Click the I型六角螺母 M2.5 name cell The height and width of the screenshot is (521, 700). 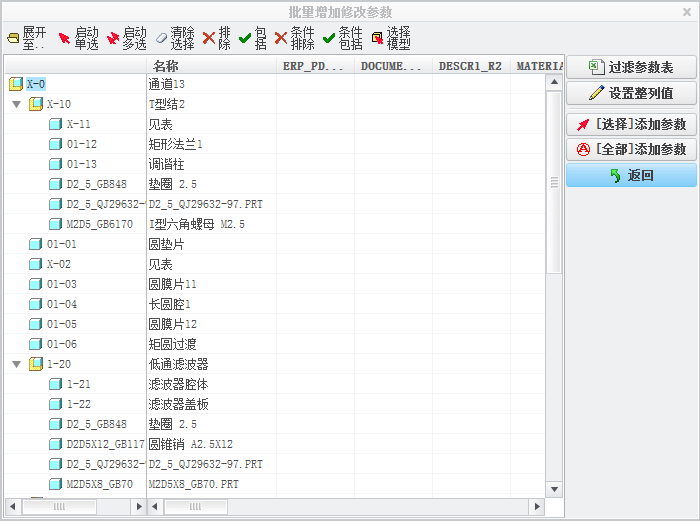211,224
